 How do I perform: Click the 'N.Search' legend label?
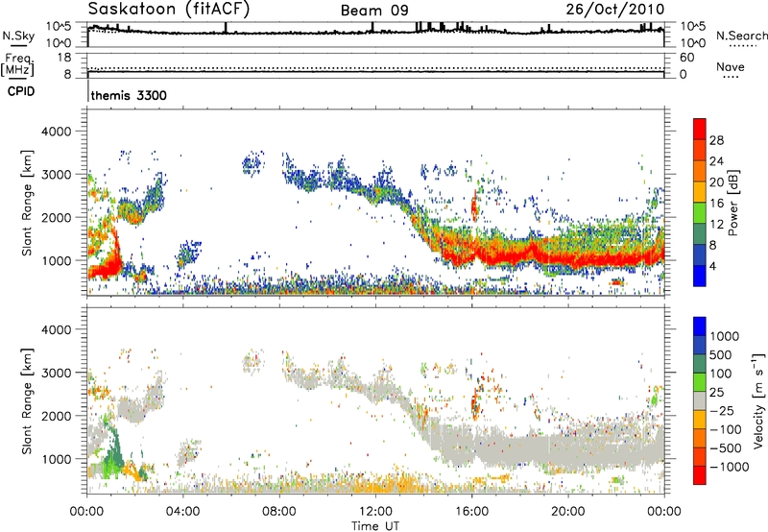[x=741, y=36]
